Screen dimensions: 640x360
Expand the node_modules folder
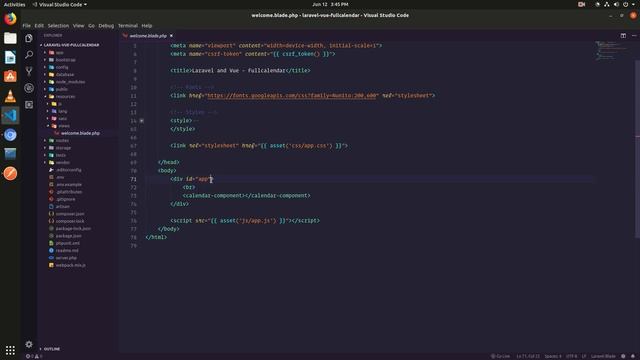tap(70, 82)
